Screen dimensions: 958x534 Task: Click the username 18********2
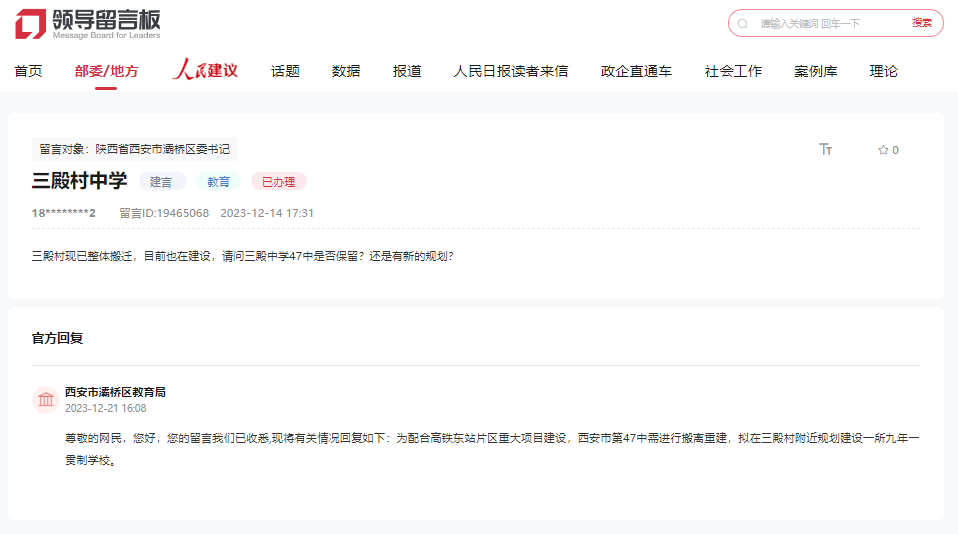64,213
